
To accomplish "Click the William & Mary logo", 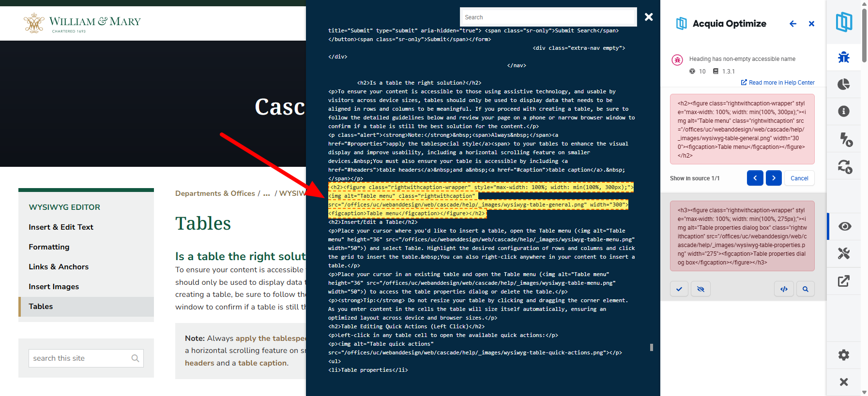I will coord(82,23).
